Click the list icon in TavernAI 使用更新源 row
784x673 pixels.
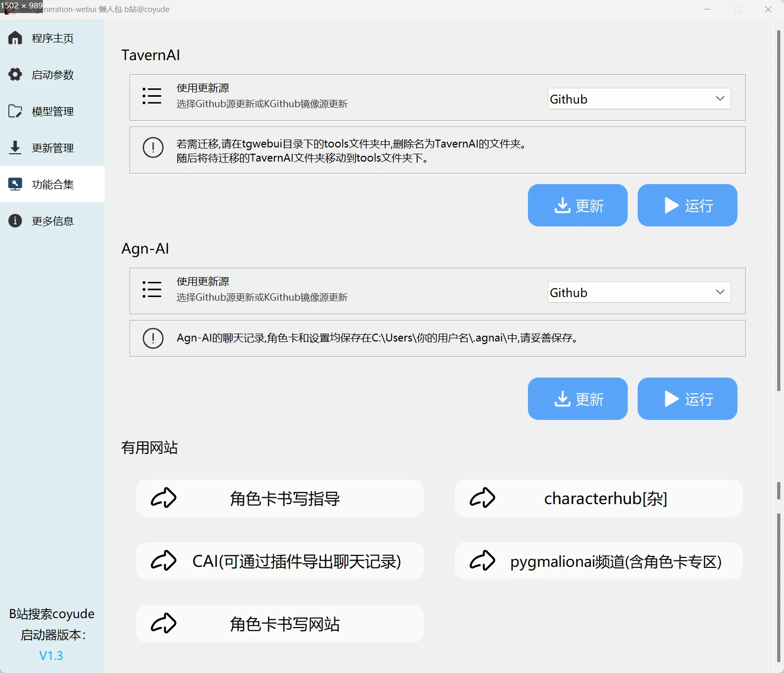(x=152, y=96)
